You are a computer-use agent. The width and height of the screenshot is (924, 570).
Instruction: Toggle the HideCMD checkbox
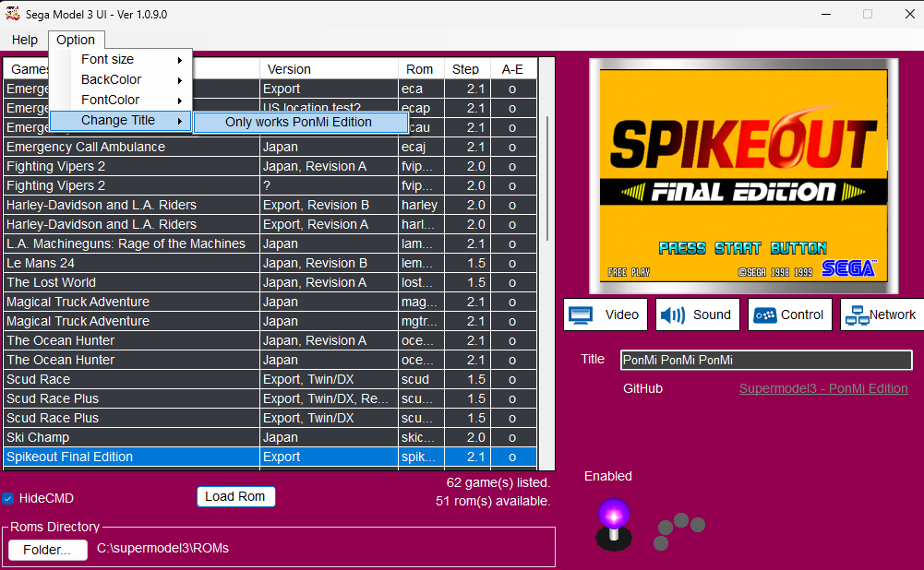tap(8, 499)
